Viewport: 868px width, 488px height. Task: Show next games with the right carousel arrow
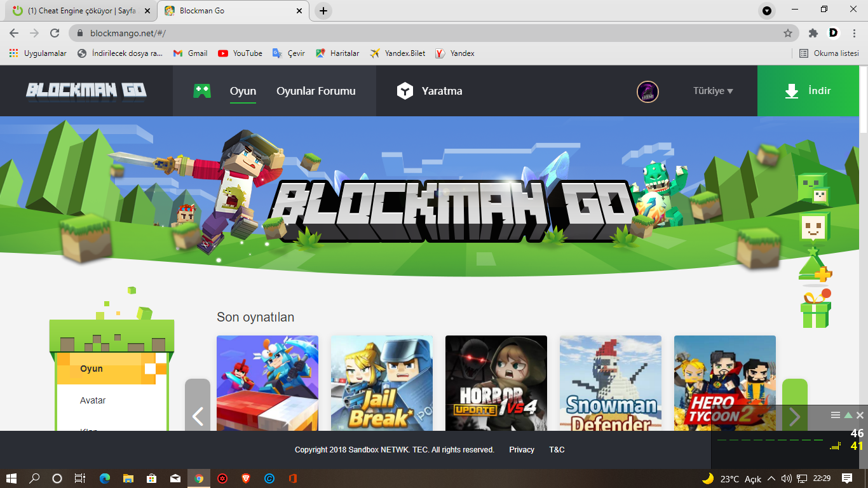point(795,416)
